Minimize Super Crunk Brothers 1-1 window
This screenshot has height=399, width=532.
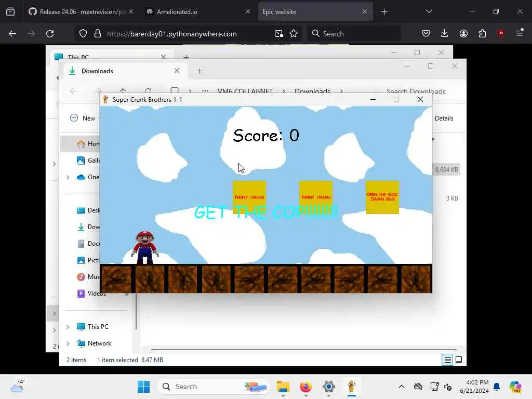coord(373,99)
